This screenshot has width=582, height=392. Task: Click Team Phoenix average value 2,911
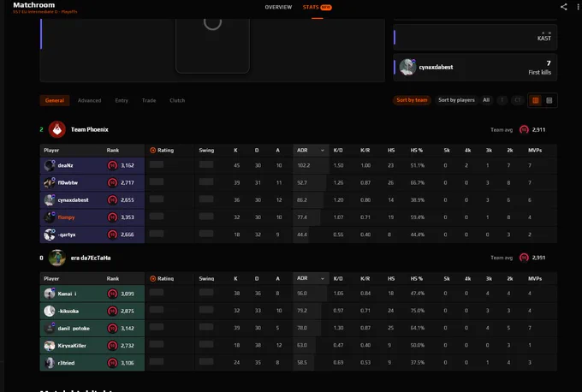(538, 129)
